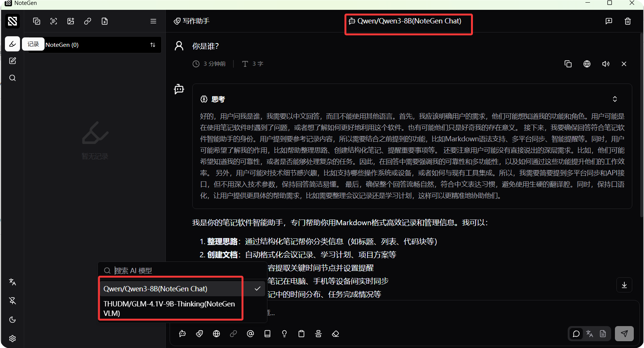Open the knowledge base book icon
The height and width of the screenshot is (348, 644).
[x=267, y=334]
